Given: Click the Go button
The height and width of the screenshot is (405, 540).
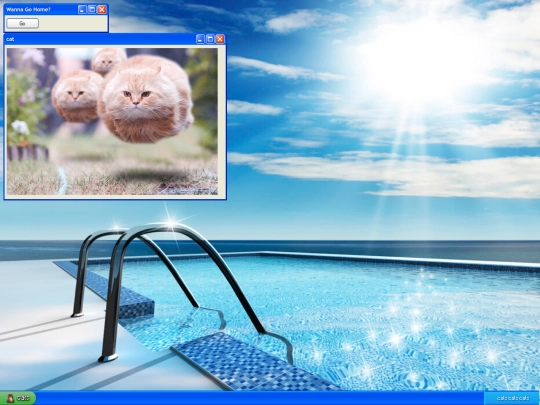Looking at the screenshot, I should point(22,23).
